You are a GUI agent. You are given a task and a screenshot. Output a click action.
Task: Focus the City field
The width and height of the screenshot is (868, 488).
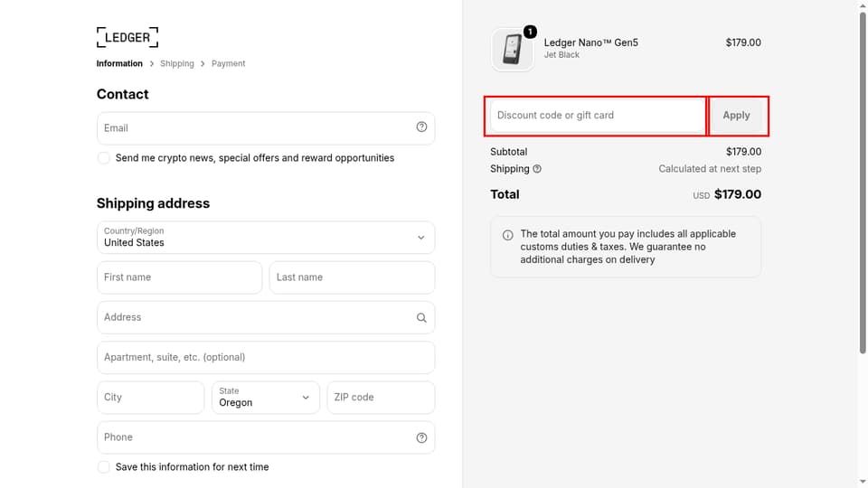151,398
